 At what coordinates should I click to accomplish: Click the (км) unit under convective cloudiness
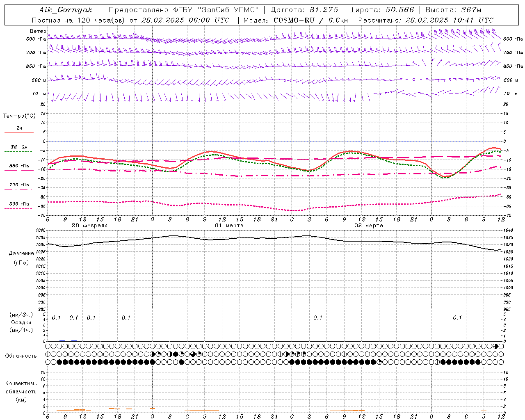(x=21, y=399)
